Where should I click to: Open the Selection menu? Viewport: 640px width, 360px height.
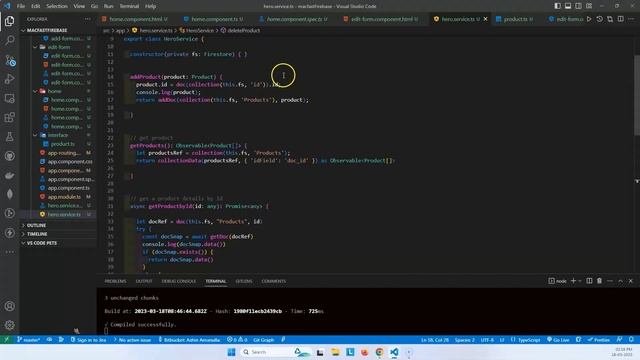point(57,6)
